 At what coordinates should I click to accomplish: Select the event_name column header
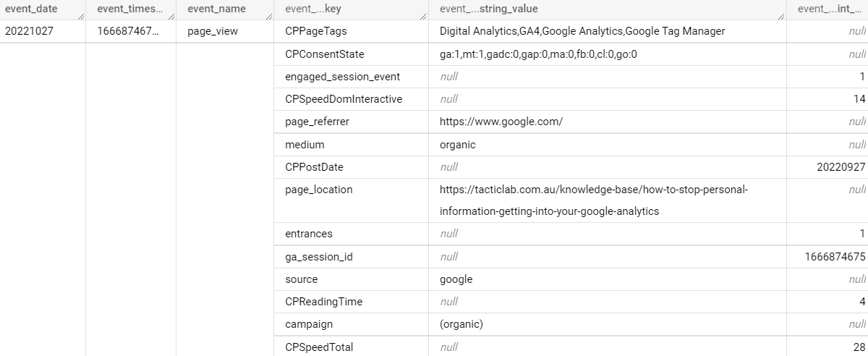pyautogui.click(x=216, y=9)
